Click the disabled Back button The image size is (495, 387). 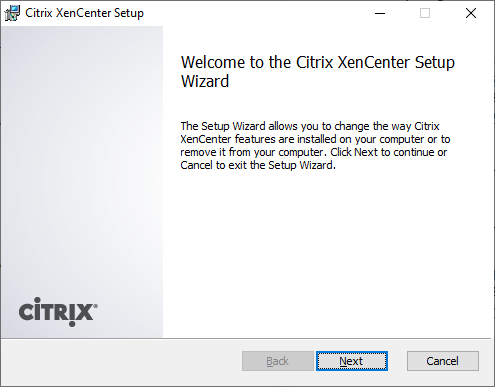(278, 361)
